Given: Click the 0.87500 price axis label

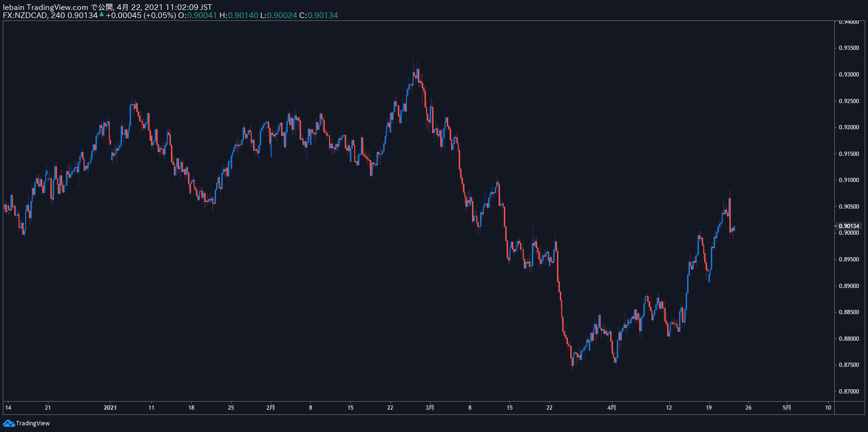Looking at the screenshot, I should 849,365.
